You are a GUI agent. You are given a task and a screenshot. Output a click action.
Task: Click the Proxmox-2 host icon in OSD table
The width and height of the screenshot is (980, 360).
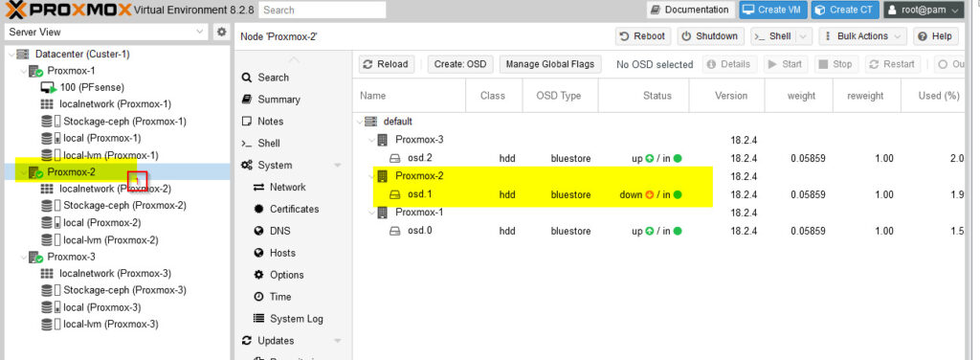pyautogui.click(x=383, y=176)
